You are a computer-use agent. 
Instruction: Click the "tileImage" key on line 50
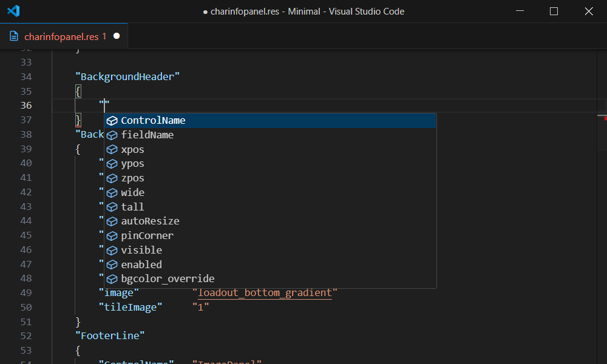131,307
